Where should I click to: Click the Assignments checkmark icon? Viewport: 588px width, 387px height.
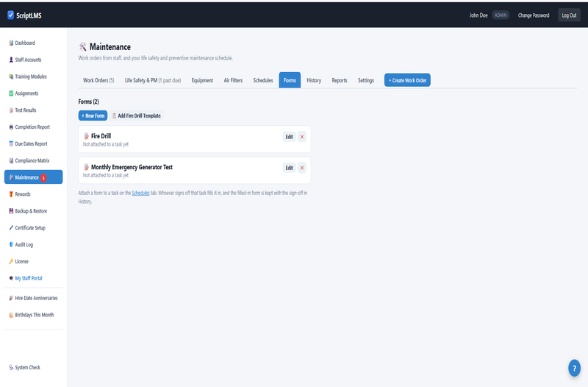(x=11, y=93)
